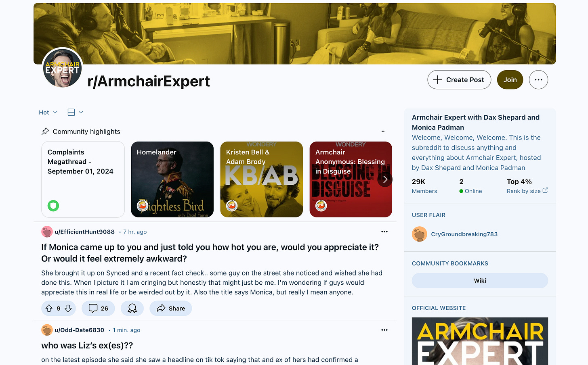
Task: Open Complaints Megathread highlight card
Action: [83, 179]
